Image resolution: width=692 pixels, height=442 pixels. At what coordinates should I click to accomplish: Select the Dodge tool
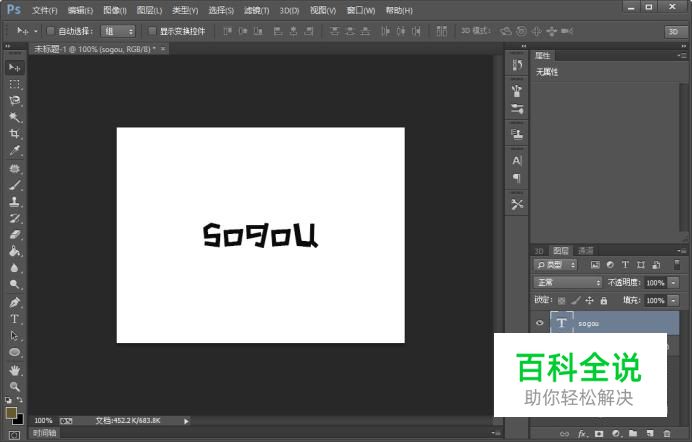click(x=15, y=285)
